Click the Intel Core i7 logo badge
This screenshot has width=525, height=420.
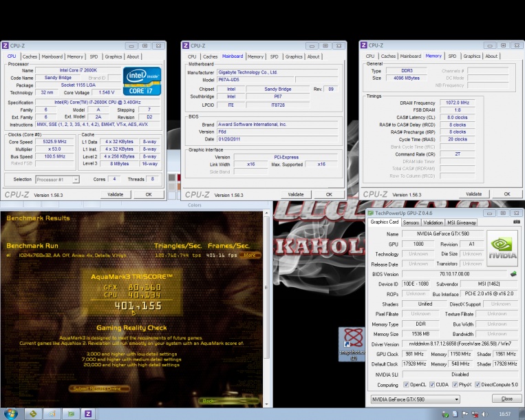pos(142,81)
